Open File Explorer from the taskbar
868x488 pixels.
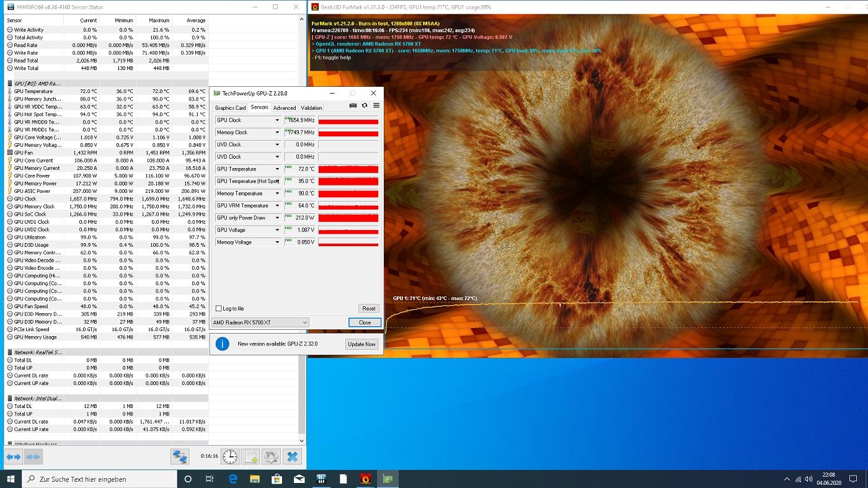pyautogui.click(x=255, y=479)
